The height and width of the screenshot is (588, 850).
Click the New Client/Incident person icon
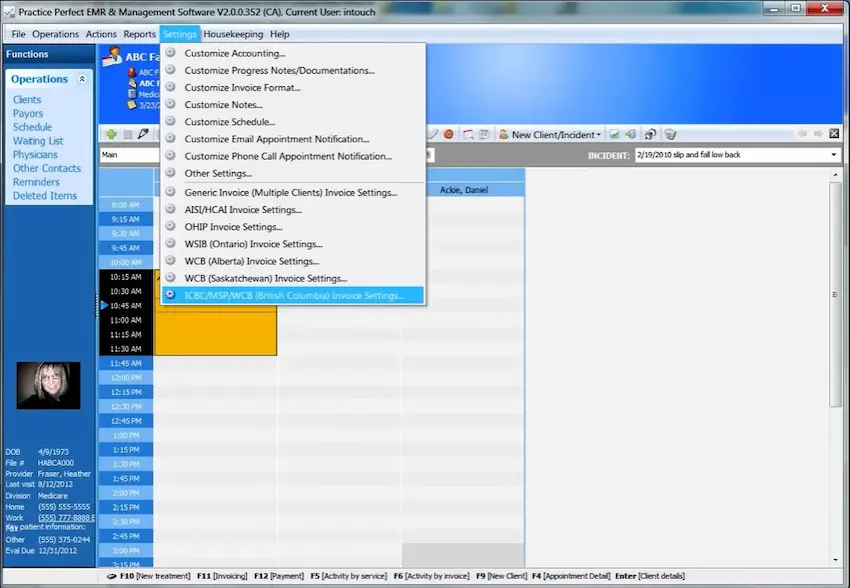pos(503,134)
